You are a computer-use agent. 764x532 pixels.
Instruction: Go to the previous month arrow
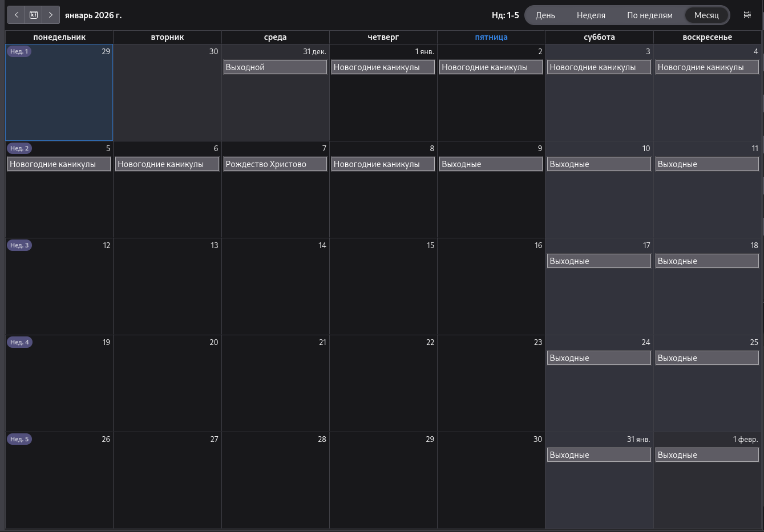[17, 15]
